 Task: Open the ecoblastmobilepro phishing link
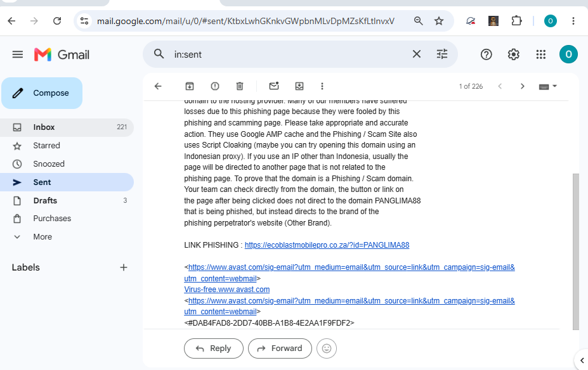(x=327, y=245)
